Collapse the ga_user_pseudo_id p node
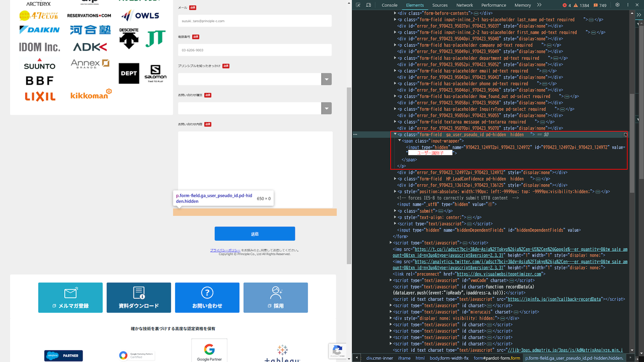The height and width of the screenshot is (362, 644). (395, 134)
